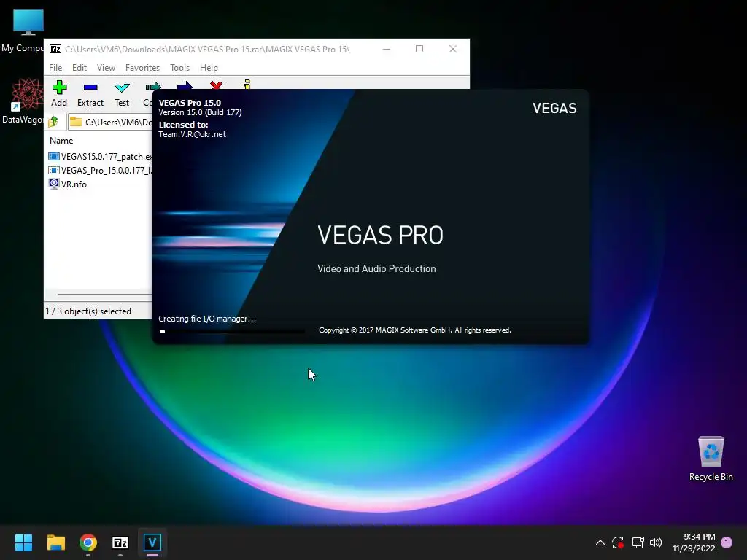Click the sync update tray icon
Screen dimensions: 747x560
[x=618, y=542]
